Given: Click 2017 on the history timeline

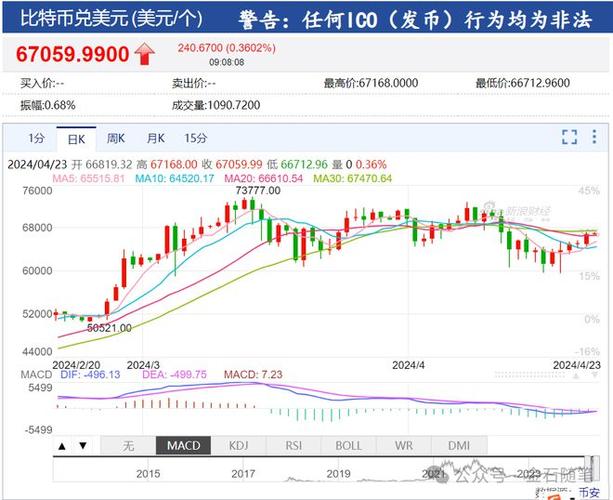Looking at the screenshot, I should point(243,474).
